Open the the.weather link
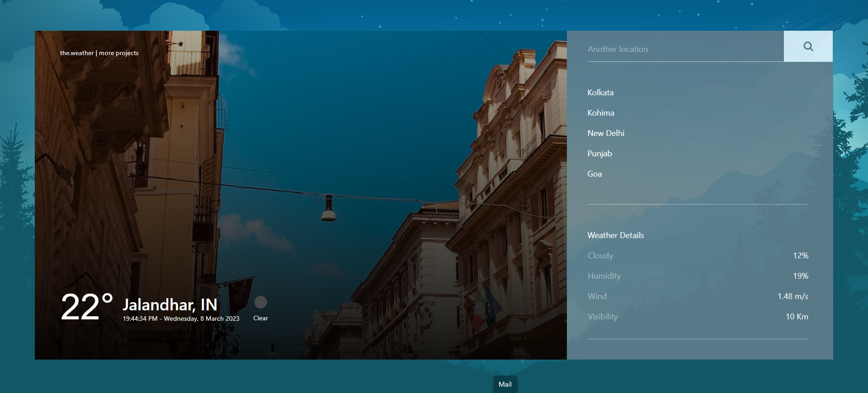 coord(77,53)
